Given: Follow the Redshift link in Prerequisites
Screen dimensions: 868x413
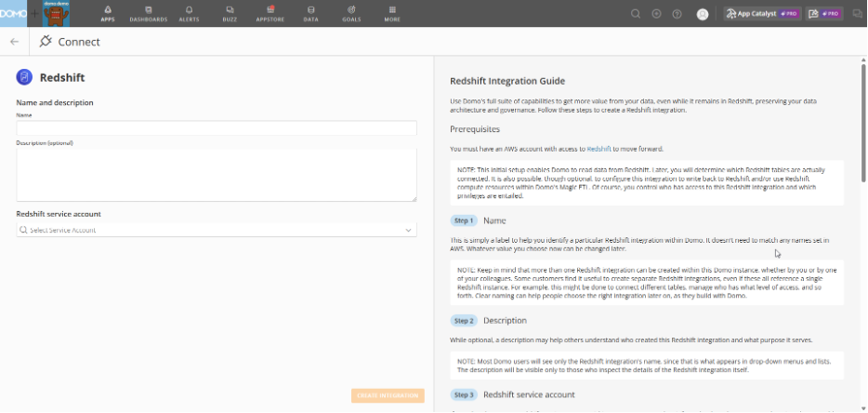Looking at the screenshot, I should coord(599,149).
